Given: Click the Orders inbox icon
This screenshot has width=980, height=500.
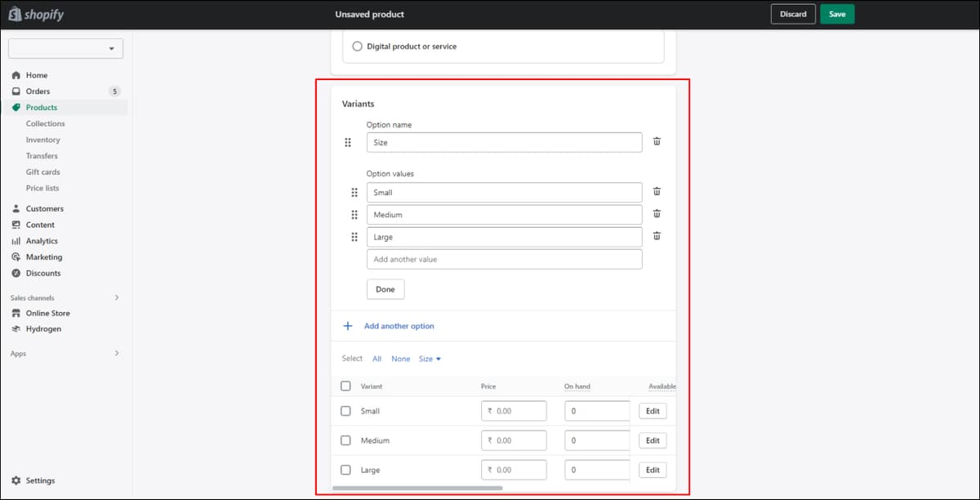Looking at the screenshot, I should 16,92.
